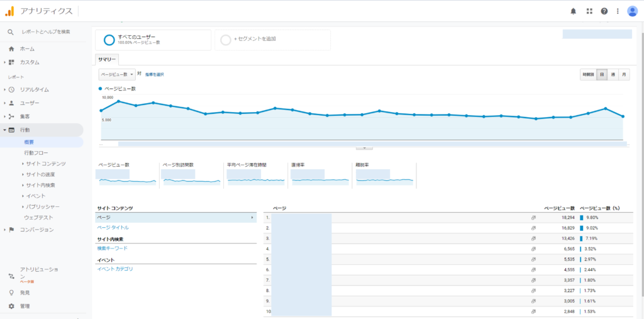Click the アトリビューション icon
The width and height of the screenshot is (644, 319).
11,276
